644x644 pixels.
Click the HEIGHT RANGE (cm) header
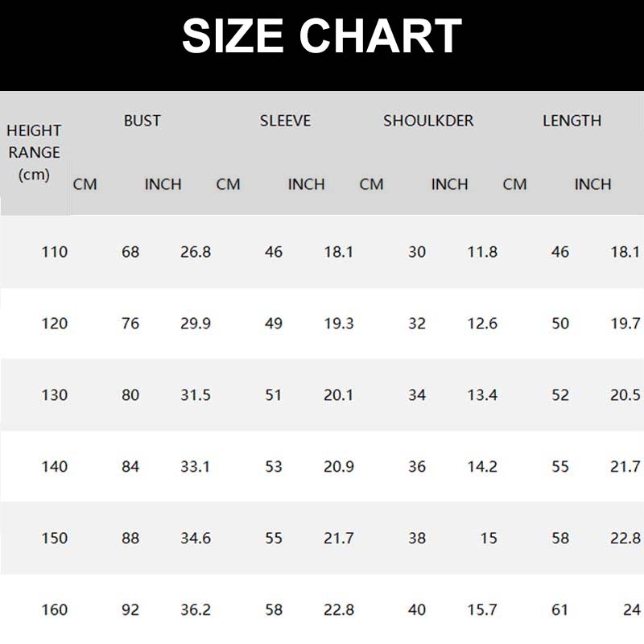(x=34, y=152)
